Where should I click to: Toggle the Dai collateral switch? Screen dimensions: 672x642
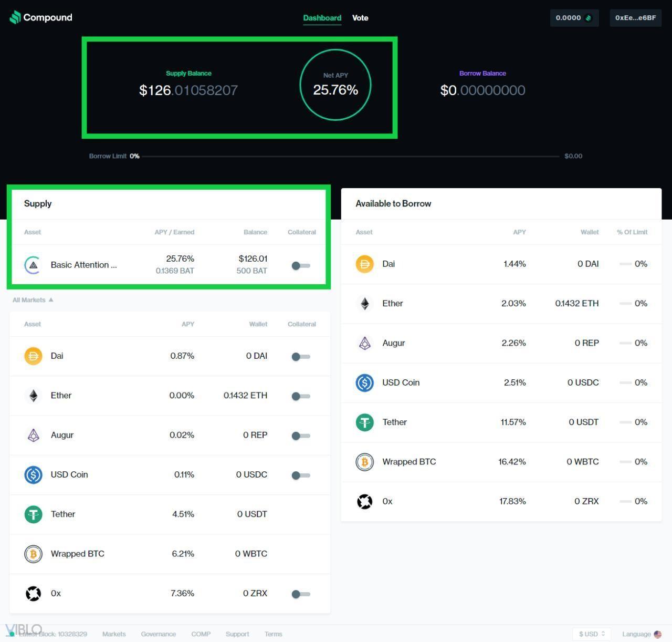pos(301,357)
